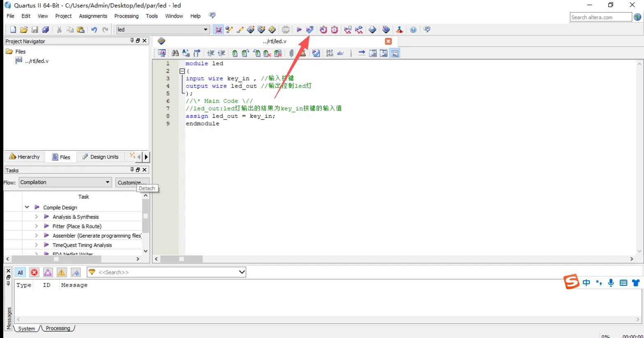Expand the Assembler task
Screen dimensions: 644x338
(x=36, y=235)
